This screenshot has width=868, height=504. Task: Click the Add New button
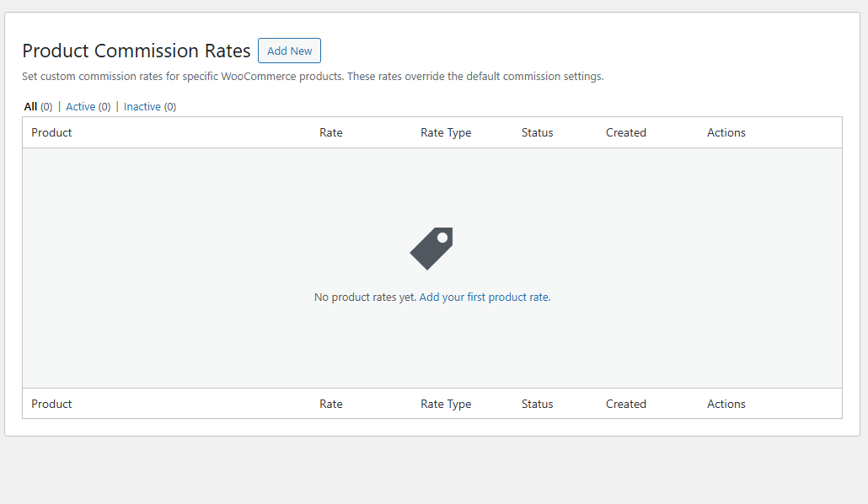289,51
